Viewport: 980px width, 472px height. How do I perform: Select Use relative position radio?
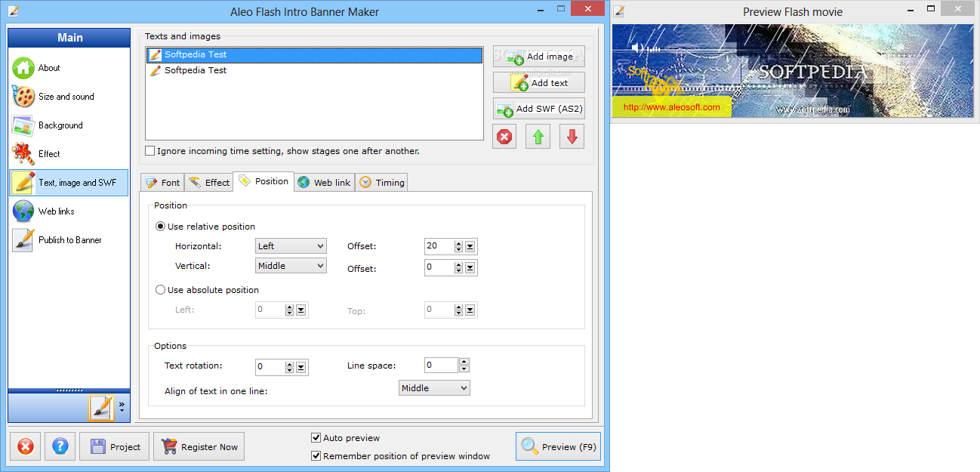point(160,227)
